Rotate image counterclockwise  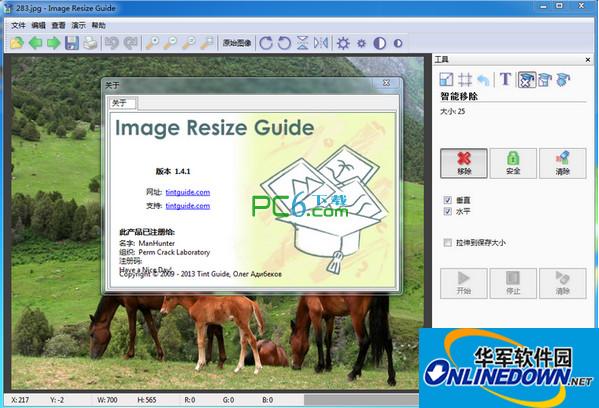tap(284, 43)
